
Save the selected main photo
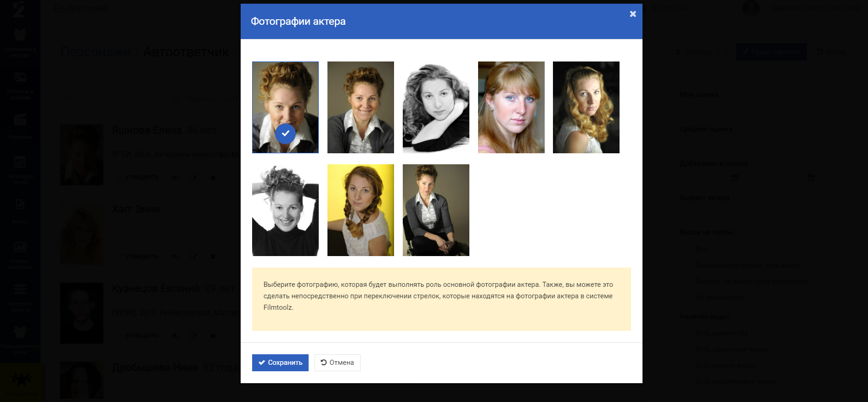(280, 363)
